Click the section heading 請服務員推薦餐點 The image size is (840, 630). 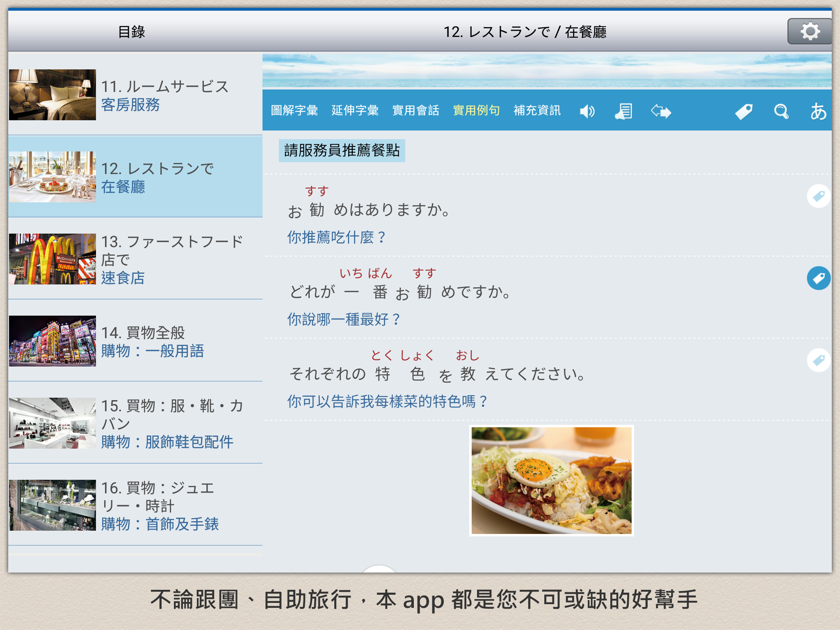click(342, 151)
